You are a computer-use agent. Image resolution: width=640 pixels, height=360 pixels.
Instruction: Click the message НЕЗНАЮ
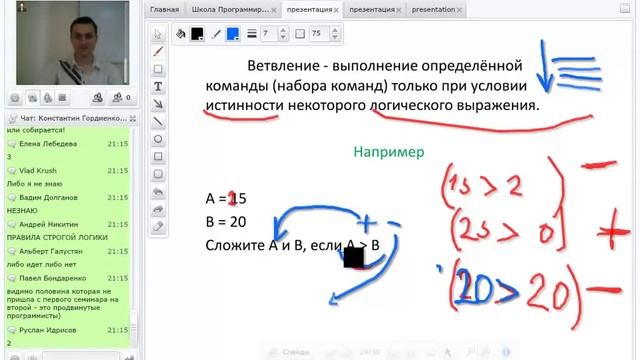pyautogui.click(x=22, y=211)
